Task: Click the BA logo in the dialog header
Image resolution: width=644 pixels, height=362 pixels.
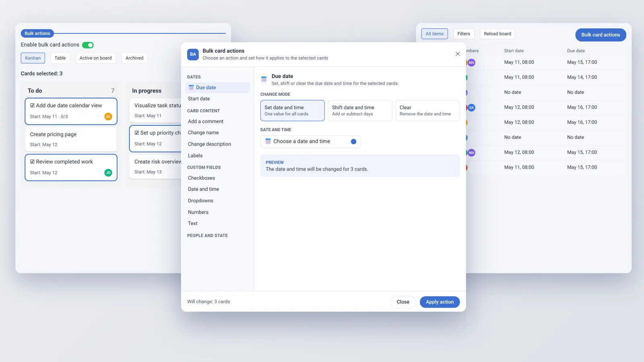Action: (x=193, y=54)
